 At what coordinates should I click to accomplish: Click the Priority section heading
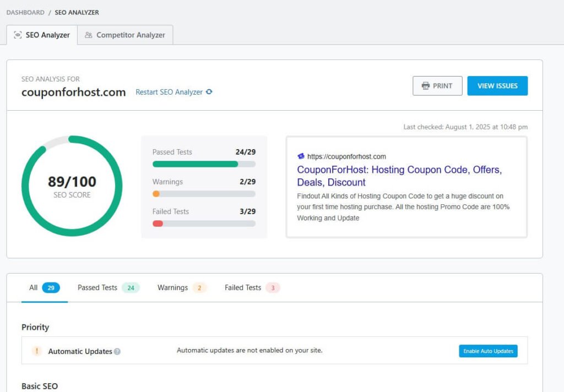(35, 327)
